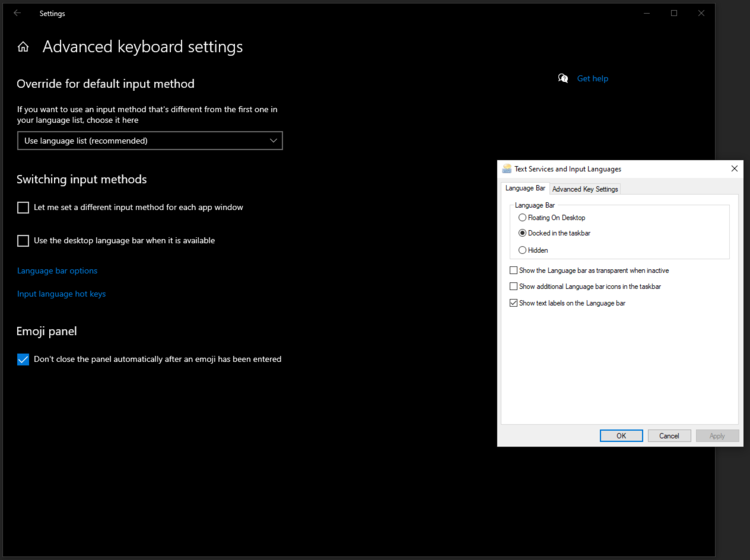Select Floating On Desktop radio button

tap(522, 218)
